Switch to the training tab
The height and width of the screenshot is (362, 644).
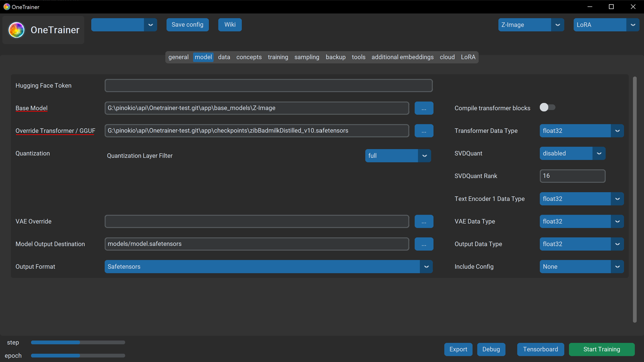coord(278,57)
